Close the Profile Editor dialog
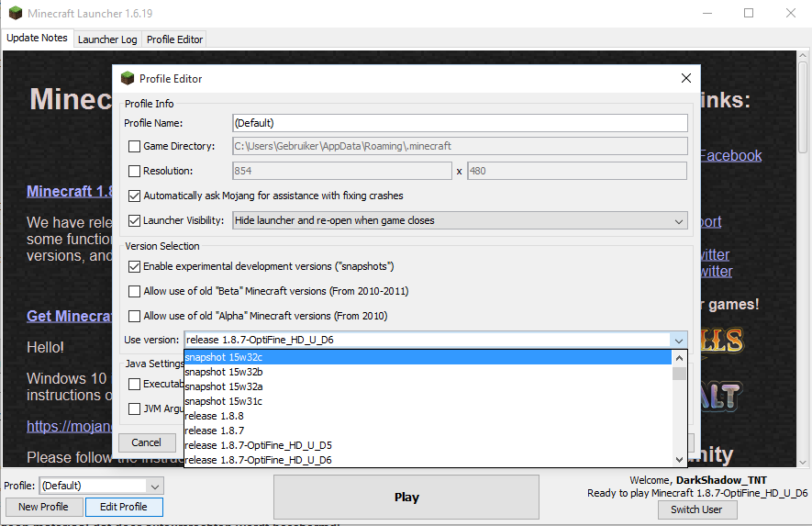 tap(685, 78)
